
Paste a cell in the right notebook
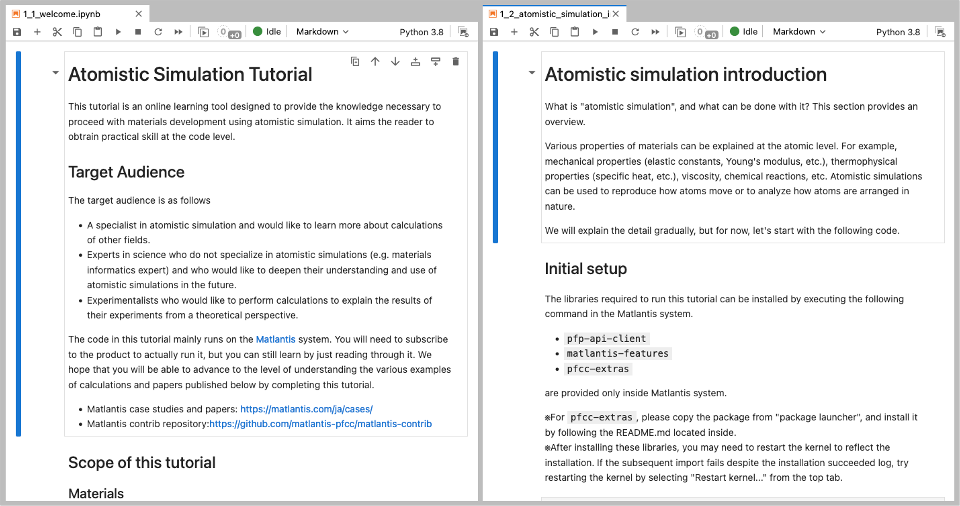coord(574,32)
